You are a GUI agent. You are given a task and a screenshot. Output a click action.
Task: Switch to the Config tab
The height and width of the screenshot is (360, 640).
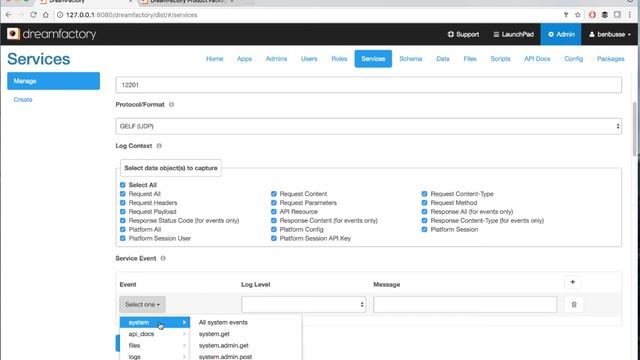point(573,59)
